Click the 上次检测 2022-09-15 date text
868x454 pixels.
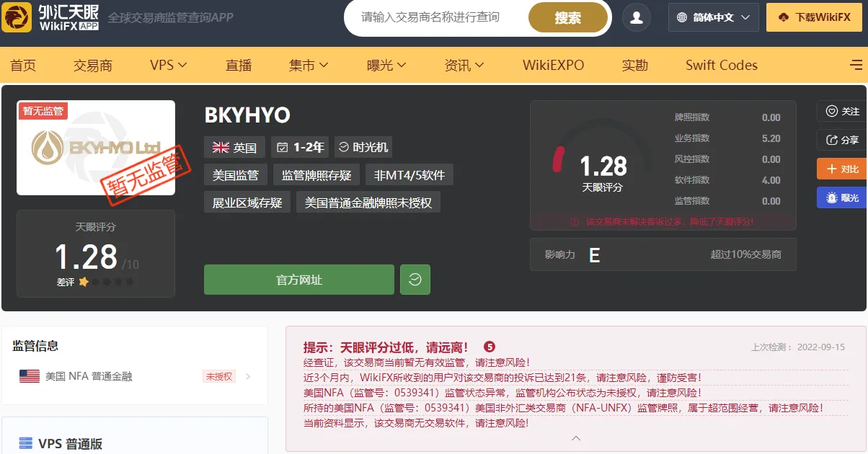pyautogui.click(x=798, y=347)
